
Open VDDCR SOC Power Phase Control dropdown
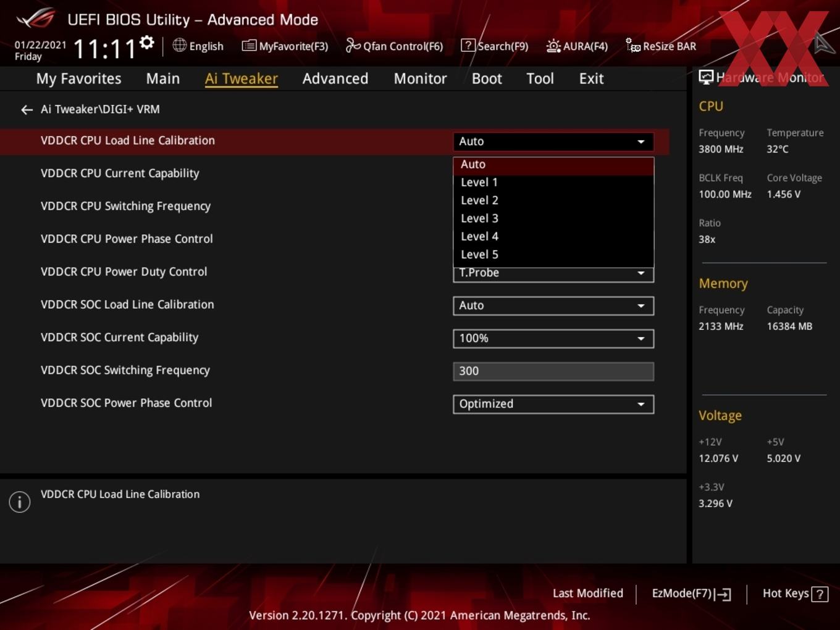tap(553, 404)
